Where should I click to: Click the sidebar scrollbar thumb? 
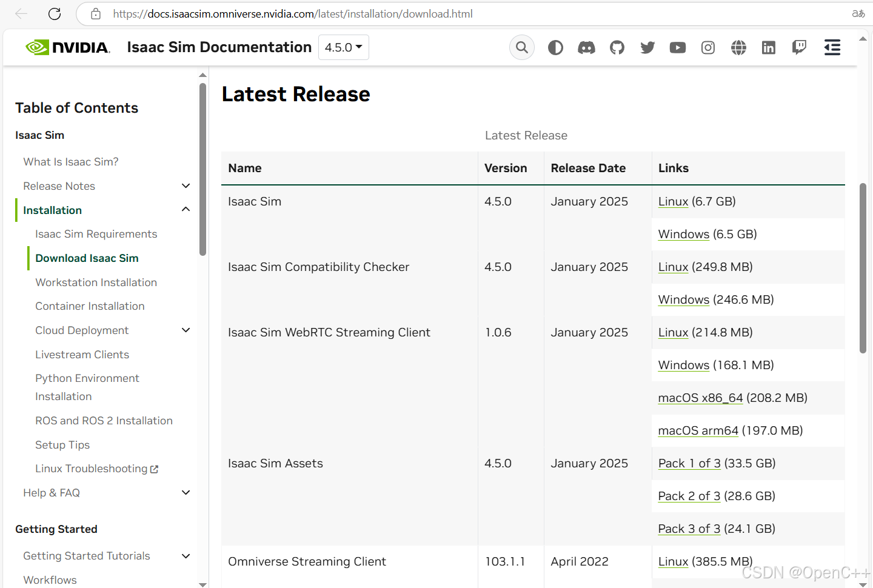coord(202,170)
